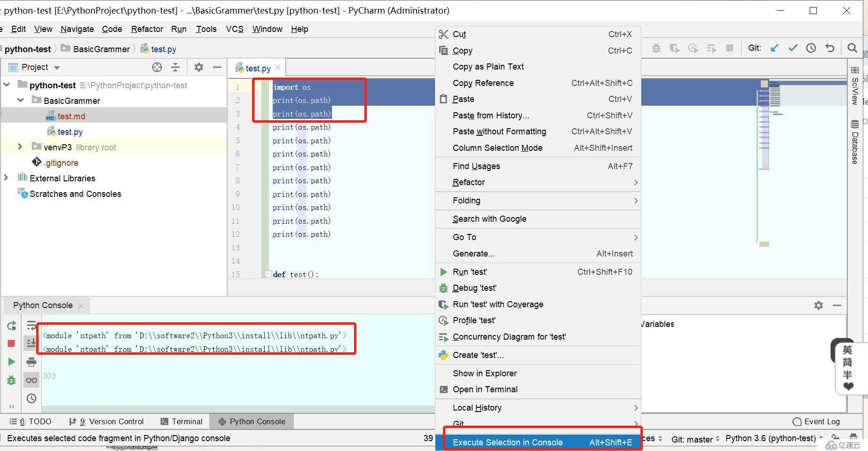Open the Folding submenu
Screen dimensions: 868x451
pyautogui.click(x=538, y=201)
